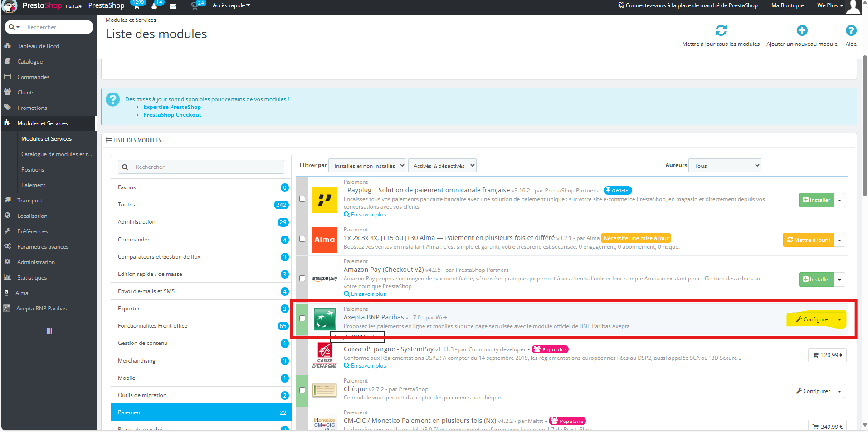Open the customers icon with badge 14
This screenshot has width=868, height=432.
154,6
